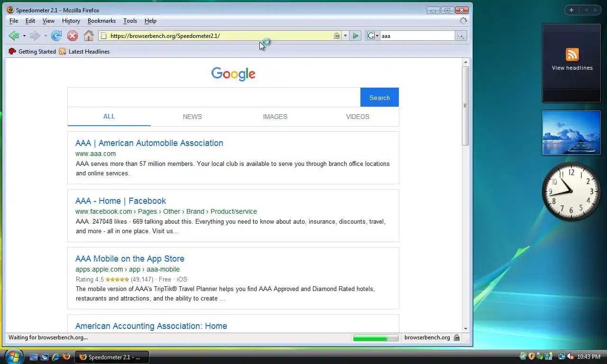Add a gadget with the sidebar plus button

(x=571, y=10)
